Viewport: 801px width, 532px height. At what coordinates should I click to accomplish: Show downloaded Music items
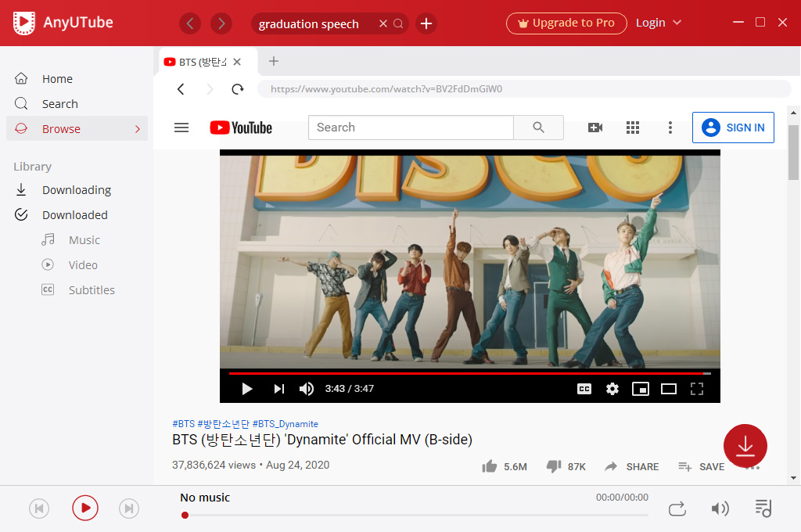pos(84,239)
